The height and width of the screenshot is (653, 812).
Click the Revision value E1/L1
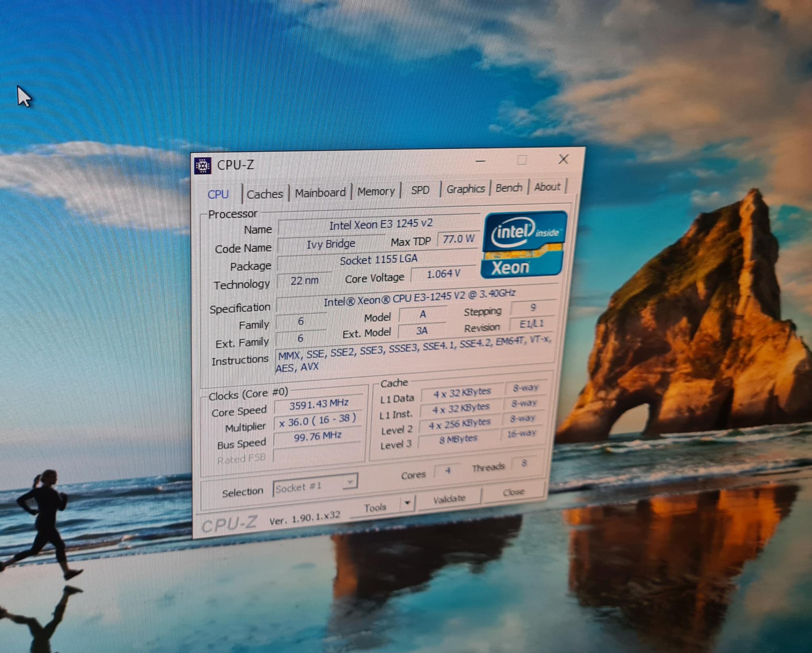pyautogui.click(x=531, y=324)
